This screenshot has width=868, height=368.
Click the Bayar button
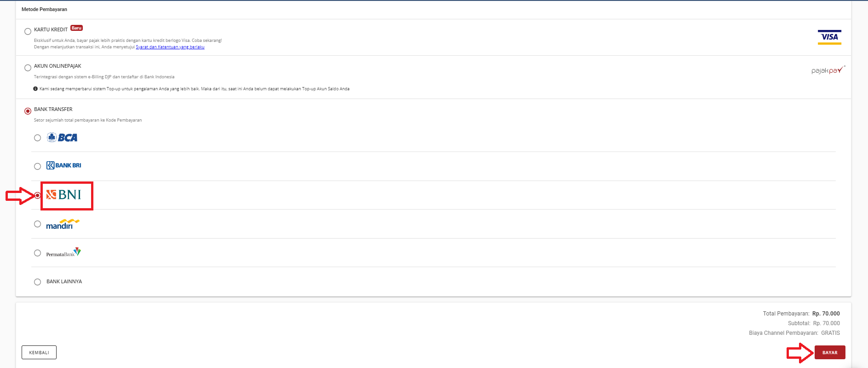(830, 352)
